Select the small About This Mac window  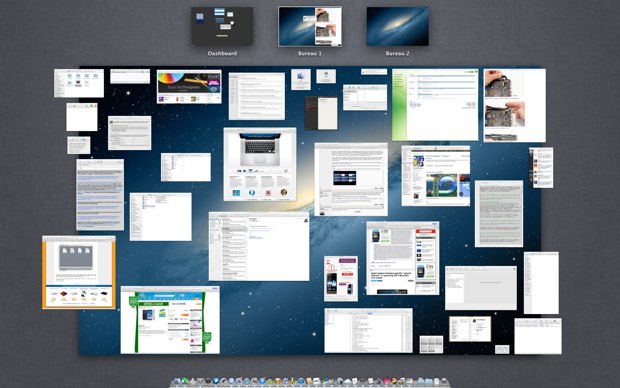click(301, 79)
